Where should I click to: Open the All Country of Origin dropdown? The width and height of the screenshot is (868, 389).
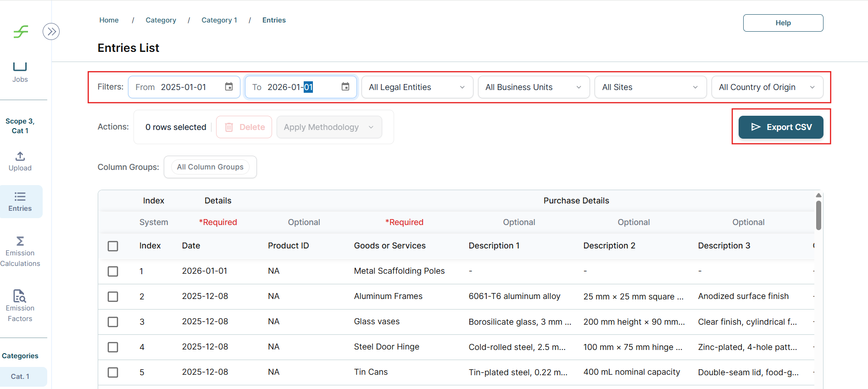[x=767, y=87]
